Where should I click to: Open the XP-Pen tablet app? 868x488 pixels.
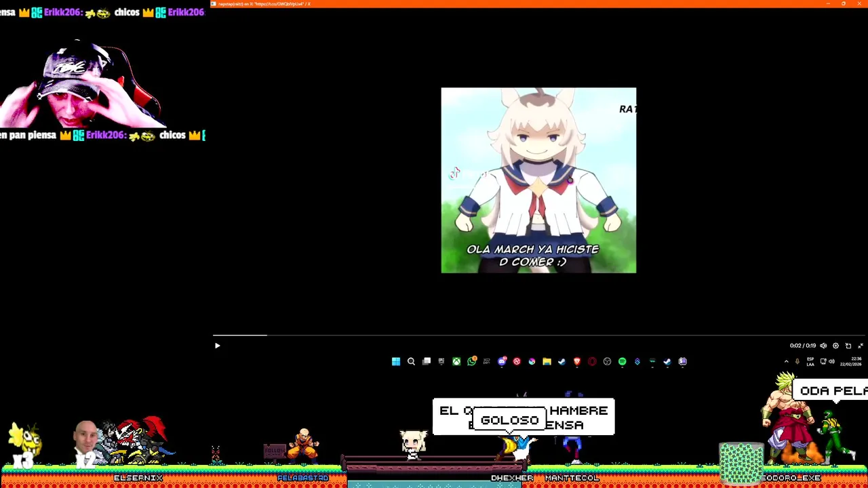click(487, 361)
